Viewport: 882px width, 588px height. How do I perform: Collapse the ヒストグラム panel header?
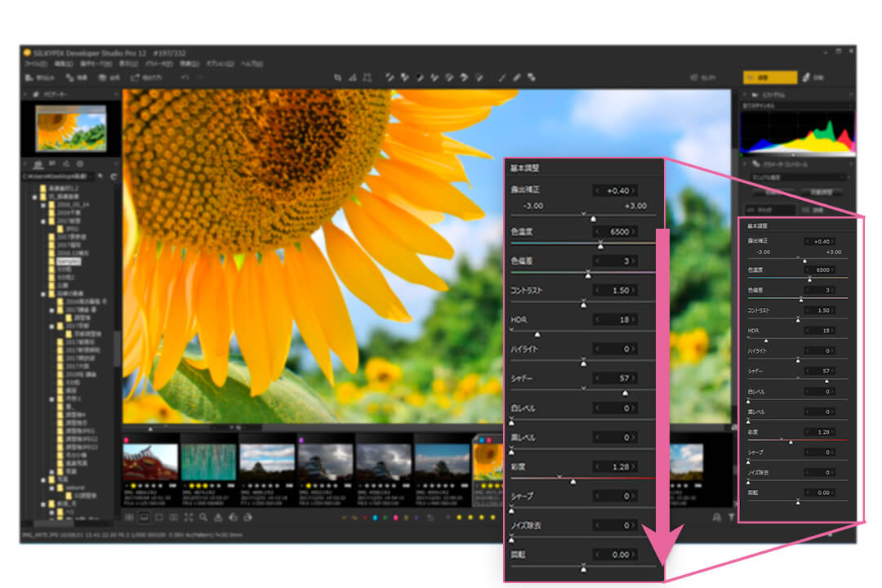[745, 95]
